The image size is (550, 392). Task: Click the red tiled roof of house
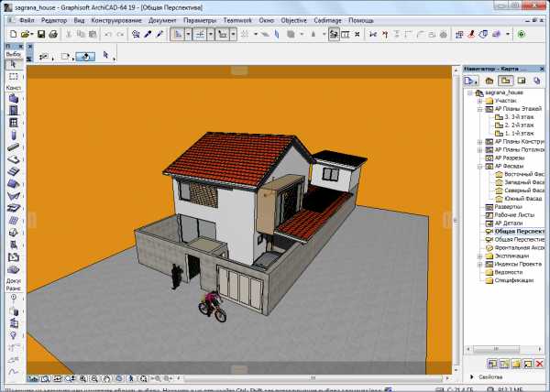click(x=229, y=156)
